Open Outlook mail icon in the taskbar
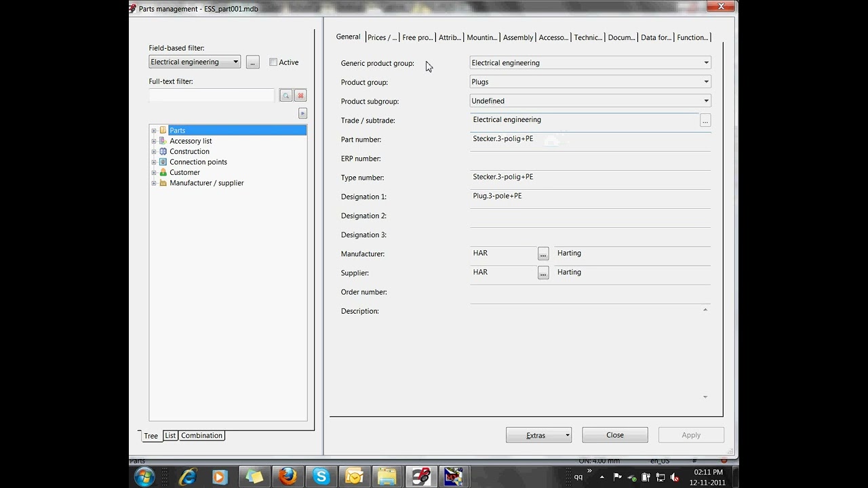 pyautogui.click(x=354, y=476)
